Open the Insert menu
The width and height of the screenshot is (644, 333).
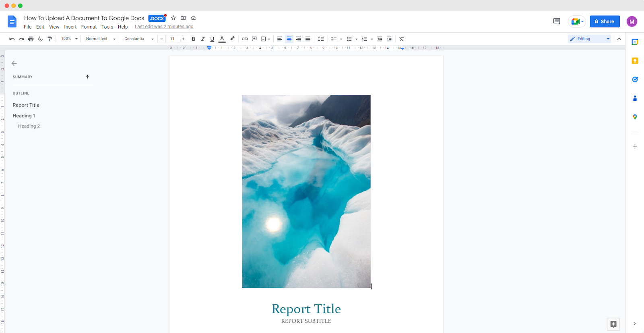tap(70, 27)
